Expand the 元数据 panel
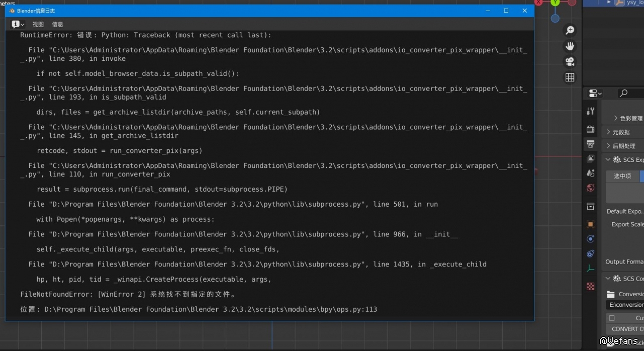Screen dimensions: 644x351 coord(621,132)
